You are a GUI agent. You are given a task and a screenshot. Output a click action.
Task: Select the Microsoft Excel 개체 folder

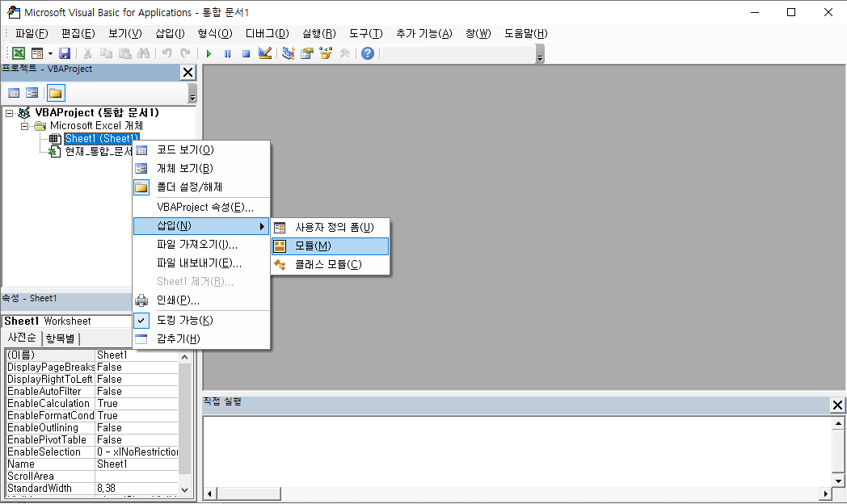[96, 126]
